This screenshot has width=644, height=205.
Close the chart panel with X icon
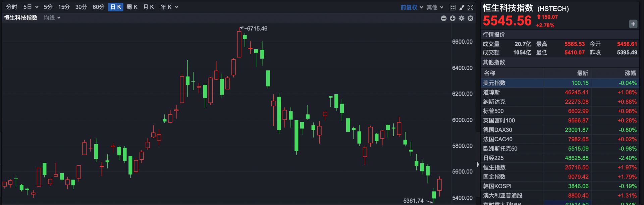click(471, 18)
